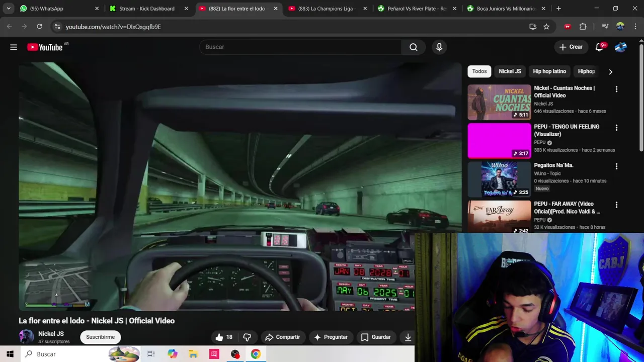The width and height of the screenshot is (644, 362).
Task: Close the Kick Dashboard tab
Action: pyautogui.click(x=186, y=9)
